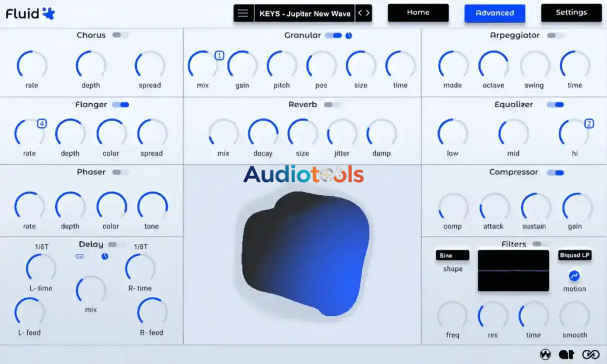607x364 pixels.
Task: Switch to the Advanced tab
Action: pos(494,12)
